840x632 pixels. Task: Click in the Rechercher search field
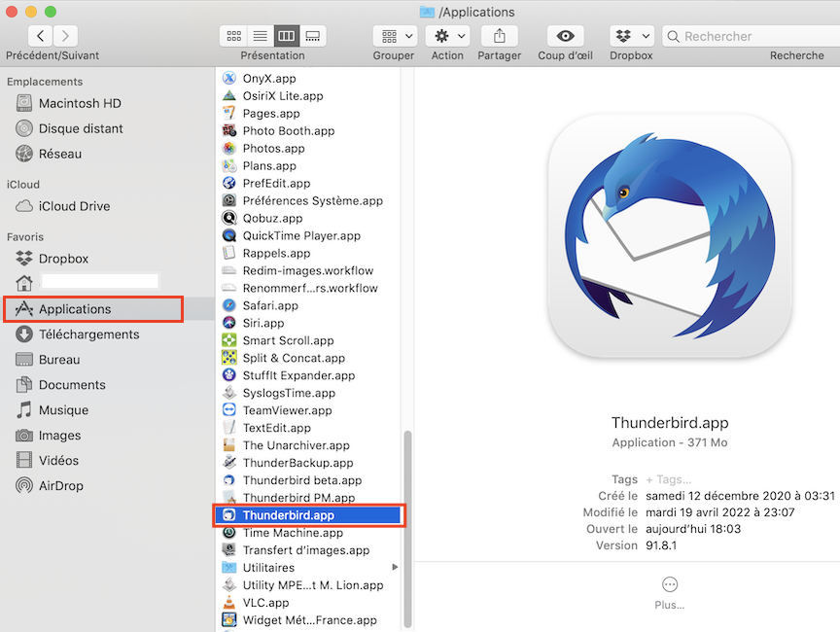pos(752,36)
